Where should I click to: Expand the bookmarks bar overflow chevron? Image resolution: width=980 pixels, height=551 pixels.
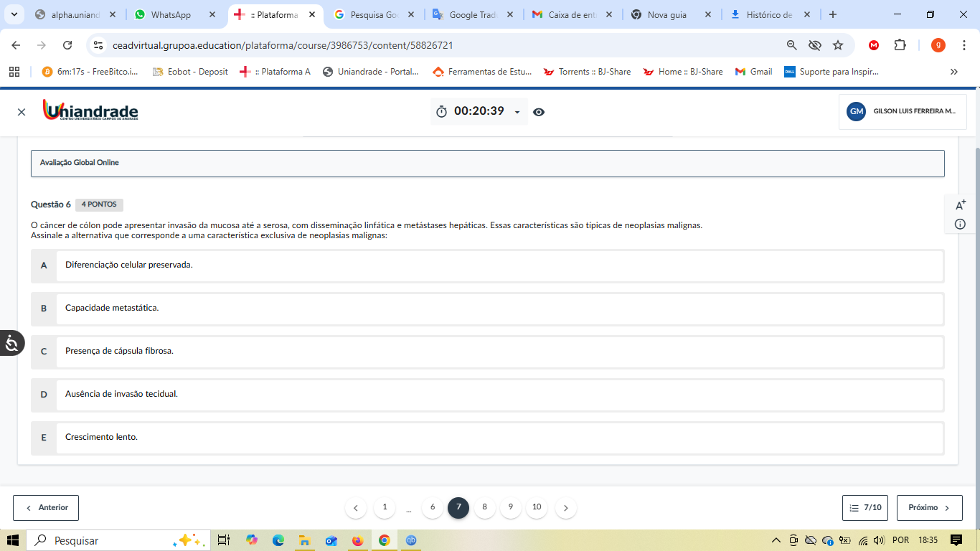click(953, 72)
